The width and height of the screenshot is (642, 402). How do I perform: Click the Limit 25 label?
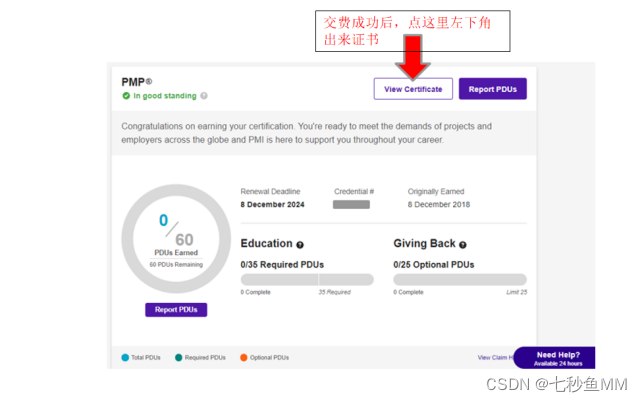[516, 292]
